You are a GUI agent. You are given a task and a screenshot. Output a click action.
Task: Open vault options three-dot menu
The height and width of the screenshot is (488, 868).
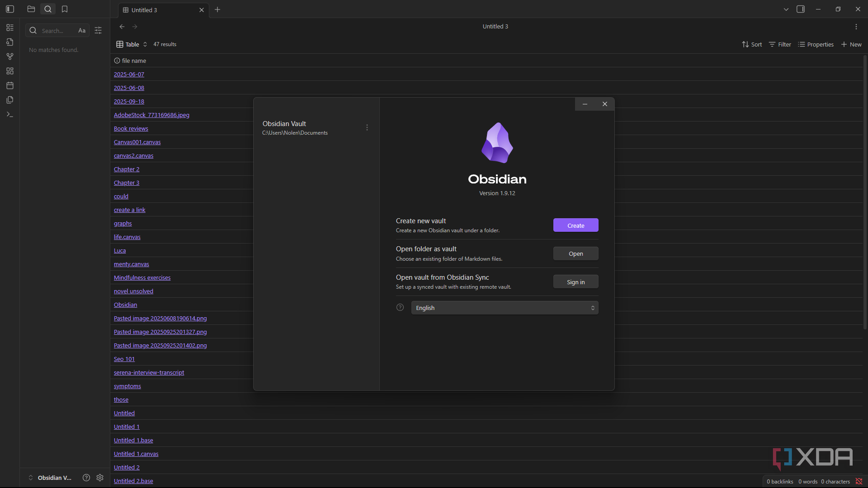click(x=367, y=128)
